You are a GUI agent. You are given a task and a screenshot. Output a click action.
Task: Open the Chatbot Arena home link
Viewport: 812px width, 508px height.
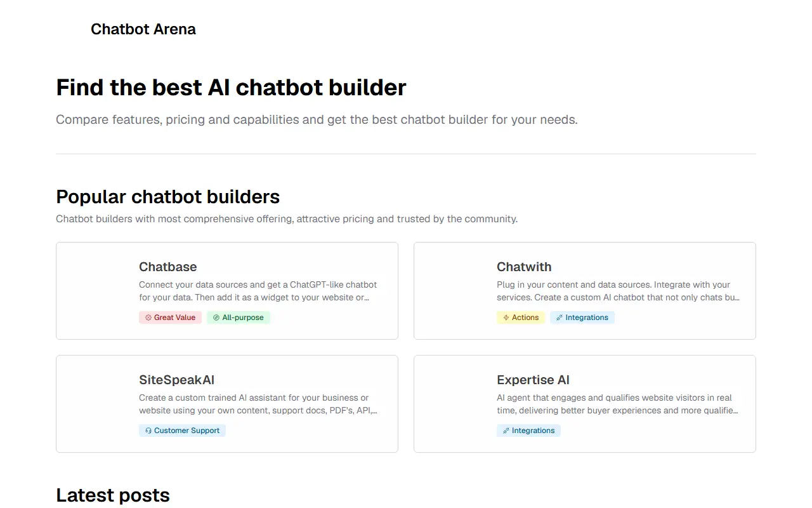coord(143,29)
